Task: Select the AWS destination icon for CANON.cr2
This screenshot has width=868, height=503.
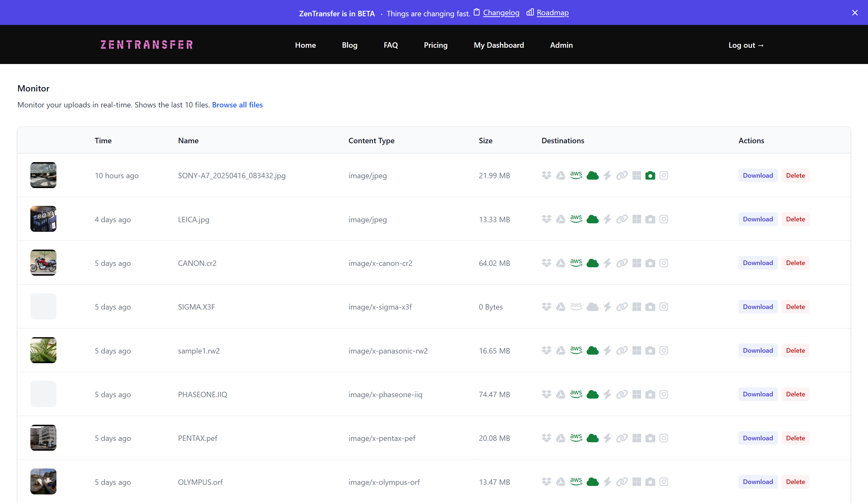Action: click(576, 263)
